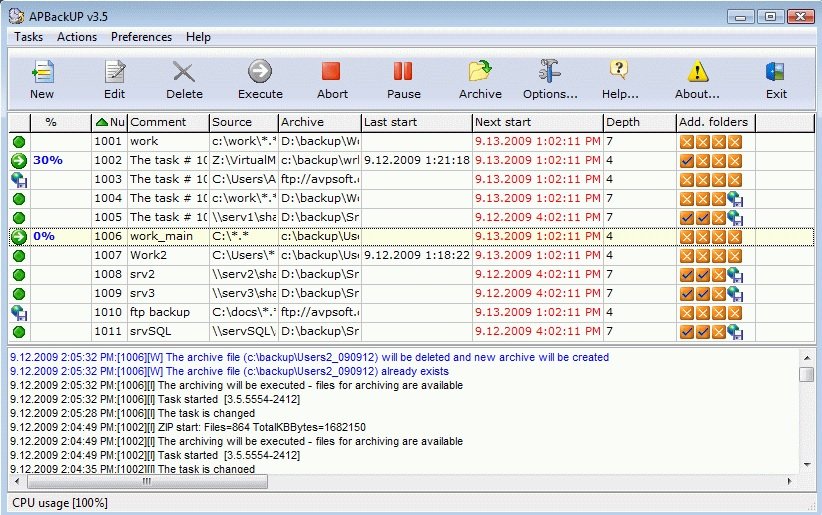Screen dimensions: 822x515
Task: Open Options settings
Action: (x=550, y=80)
